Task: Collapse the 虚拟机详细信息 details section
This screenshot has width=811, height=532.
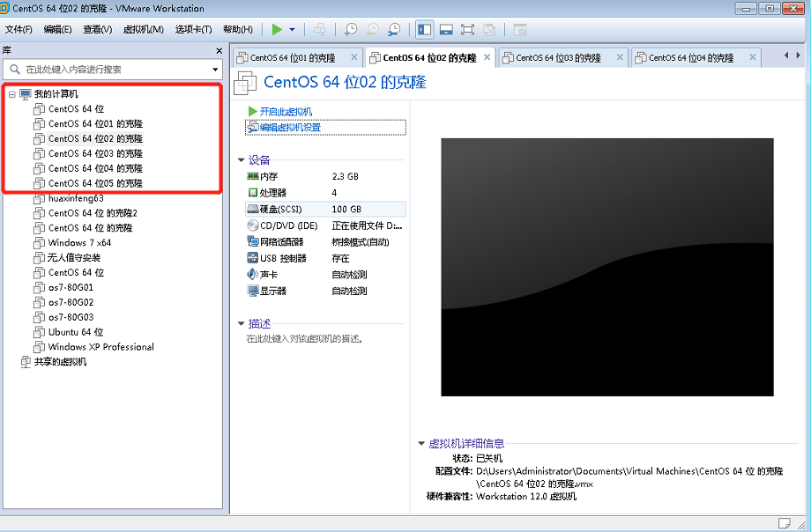Action: tap(421, 444)
